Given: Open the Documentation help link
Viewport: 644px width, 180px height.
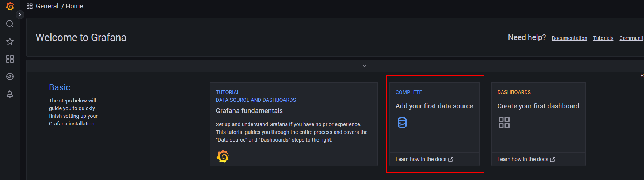Looking at the screenshot, I should (x=569, y=38).
